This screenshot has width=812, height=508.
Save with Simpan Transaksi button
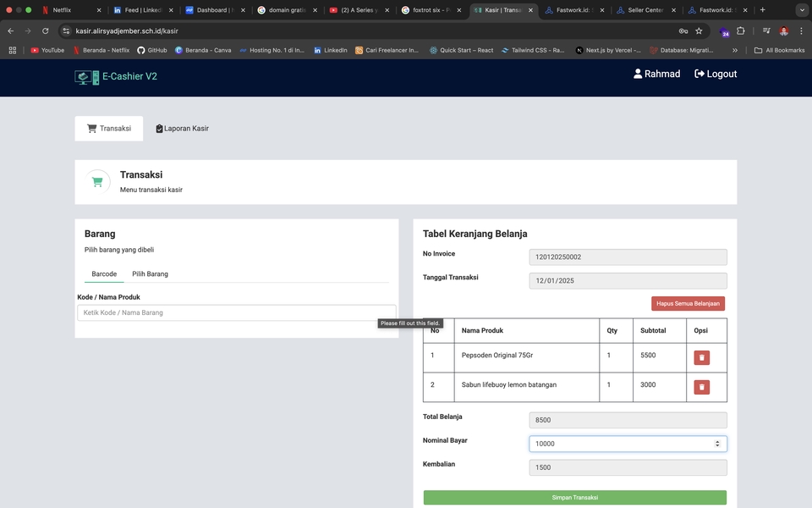point(575,498)
